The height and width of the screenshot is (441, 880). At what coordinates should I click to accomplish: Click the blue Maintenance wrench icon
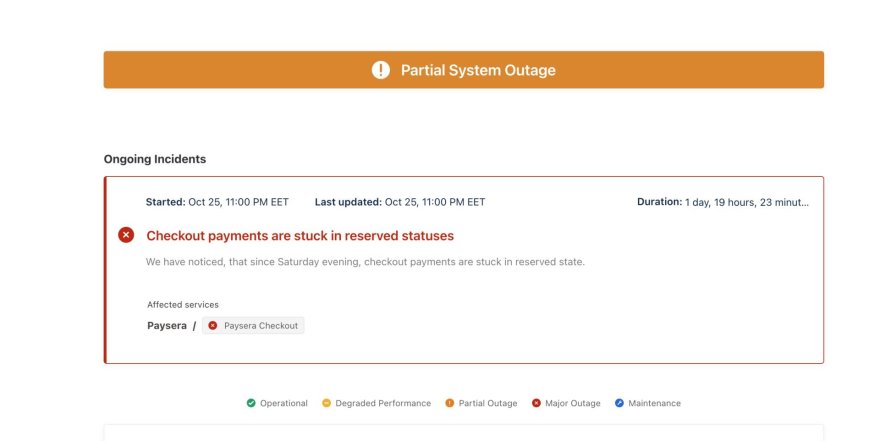click(619, 403)
